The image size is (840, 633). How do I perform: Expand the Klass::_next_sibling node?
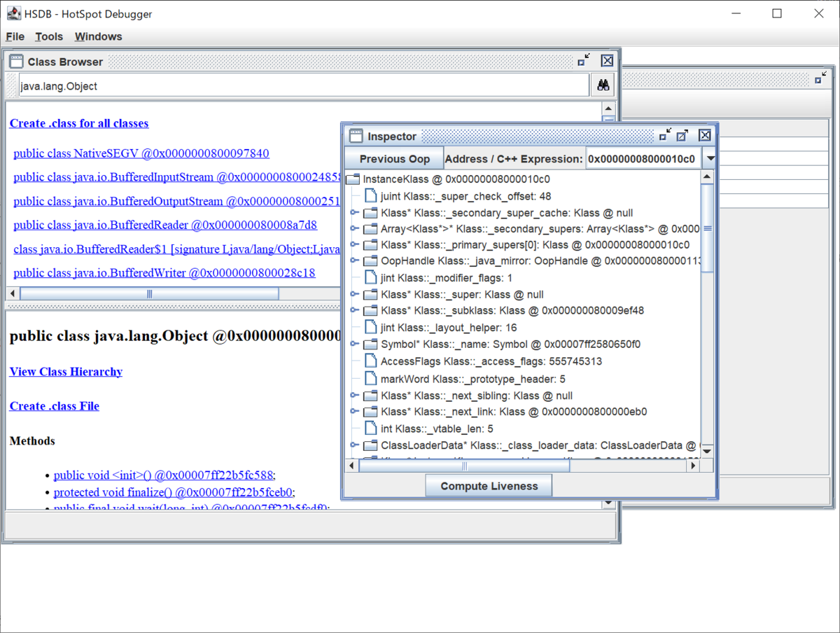click(354, 395)
